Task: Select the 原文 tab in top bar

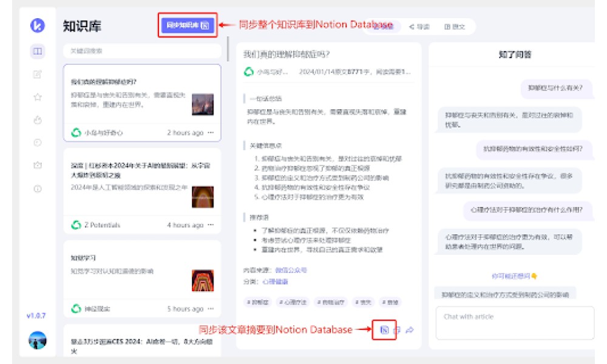Action: [x=455, y=27]
